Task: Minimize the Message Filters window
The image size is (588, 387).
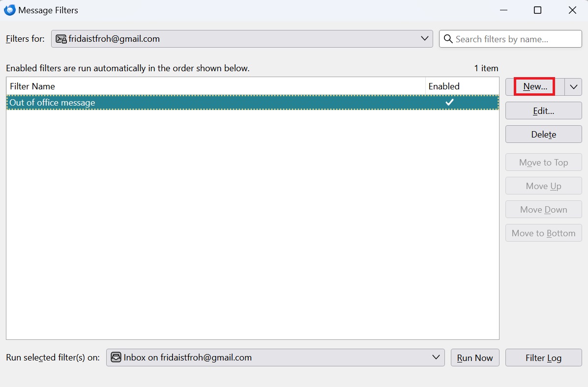Action: click(503, 10)
